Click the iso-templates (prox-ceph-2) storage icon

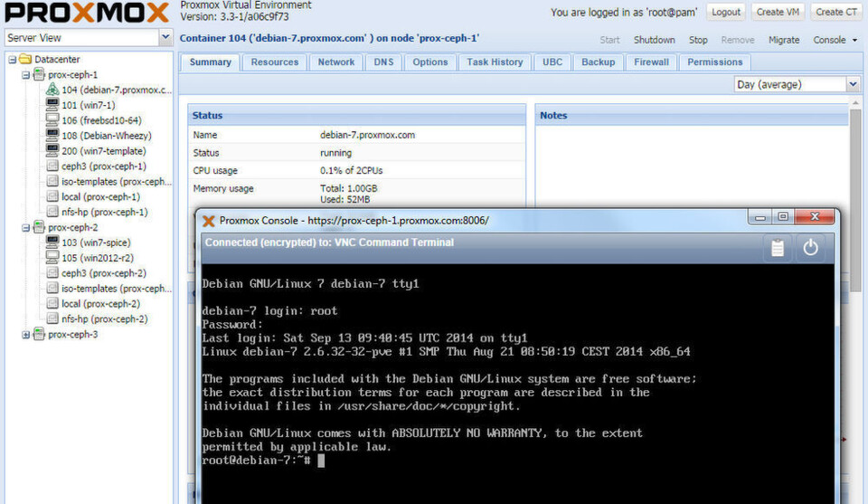tap(52, 288)
